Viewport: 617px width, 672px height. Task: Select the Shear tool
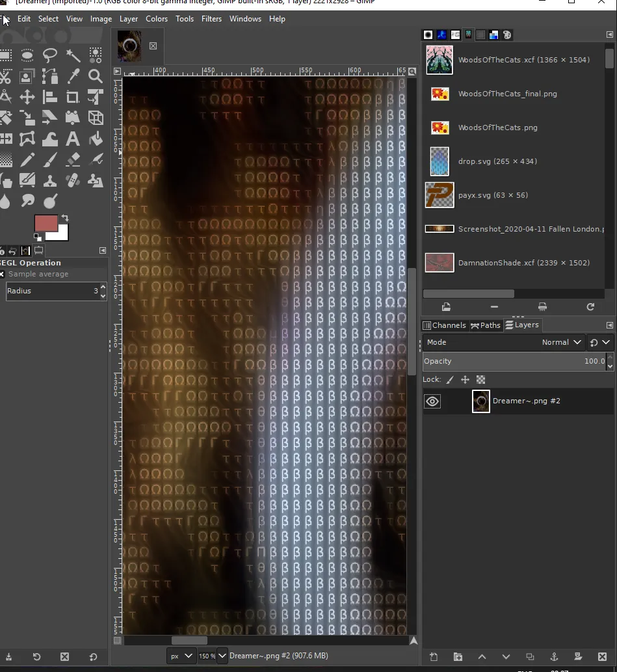click(x=49, y=118)
